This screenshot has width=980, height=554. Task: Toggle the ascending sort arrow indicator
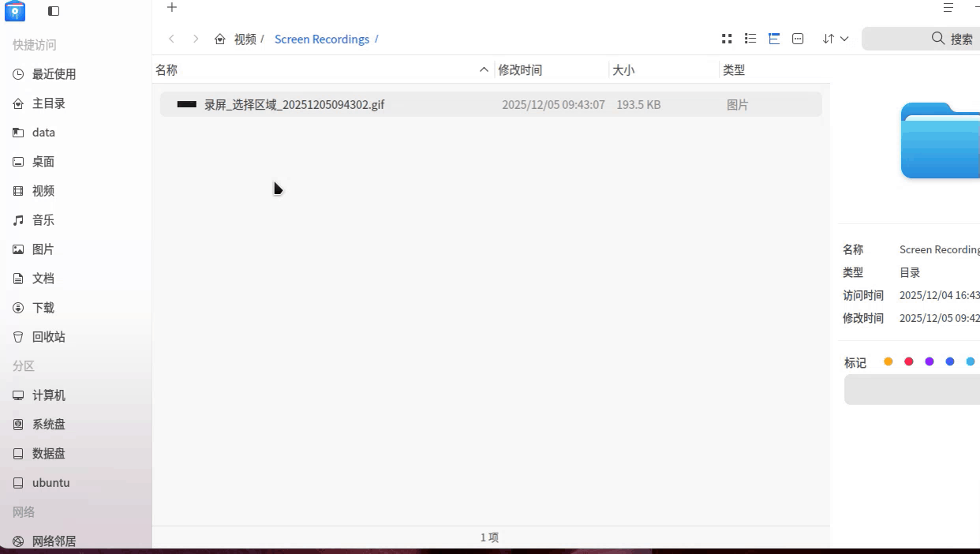[484, 69]
